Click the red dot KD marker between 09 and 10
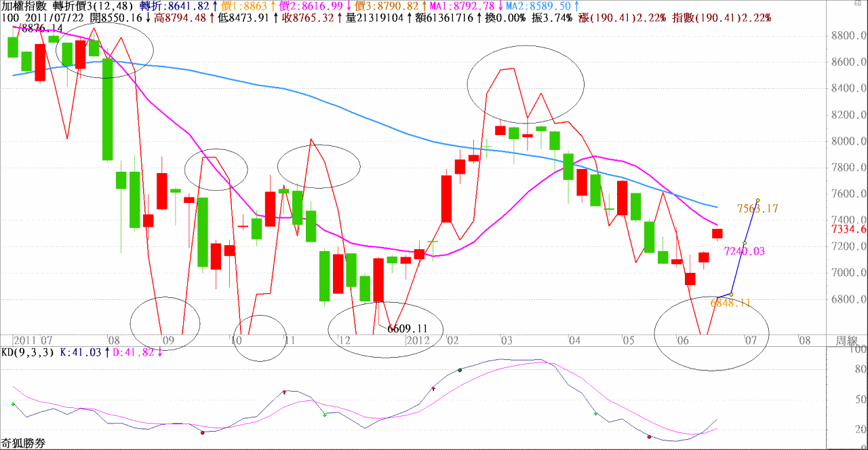Image resolution: width=868 pixels, height=450 pixels. 202,432
